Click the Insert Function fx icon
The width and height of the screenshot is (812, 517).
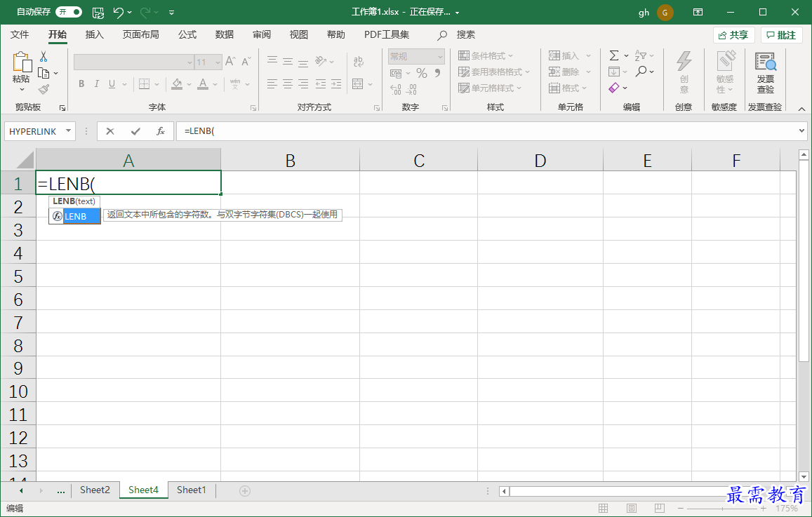pyautogui.click(x=161, y=131)
